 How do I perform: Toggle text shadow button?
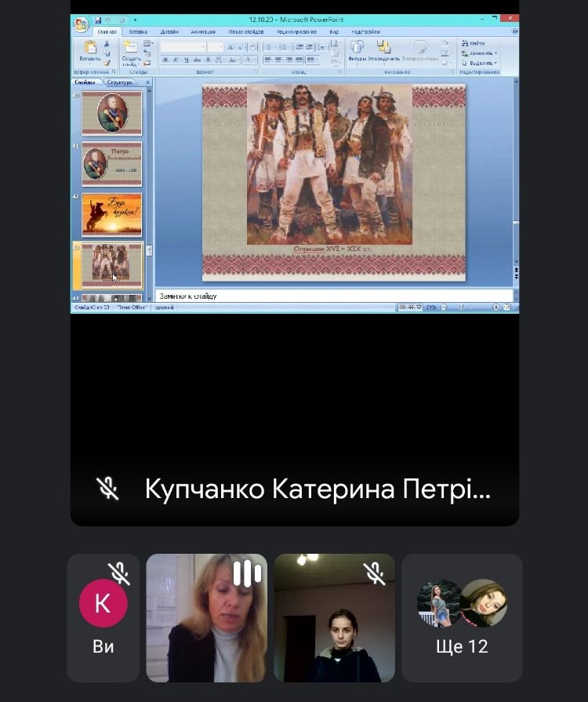pyautogui.click(x=208, y=60)
